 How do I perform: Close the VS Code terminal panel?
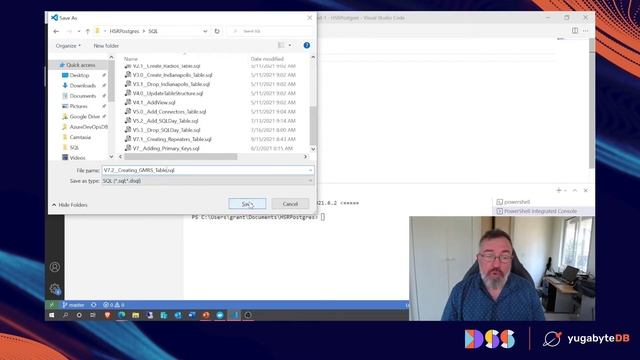[586, 191]
